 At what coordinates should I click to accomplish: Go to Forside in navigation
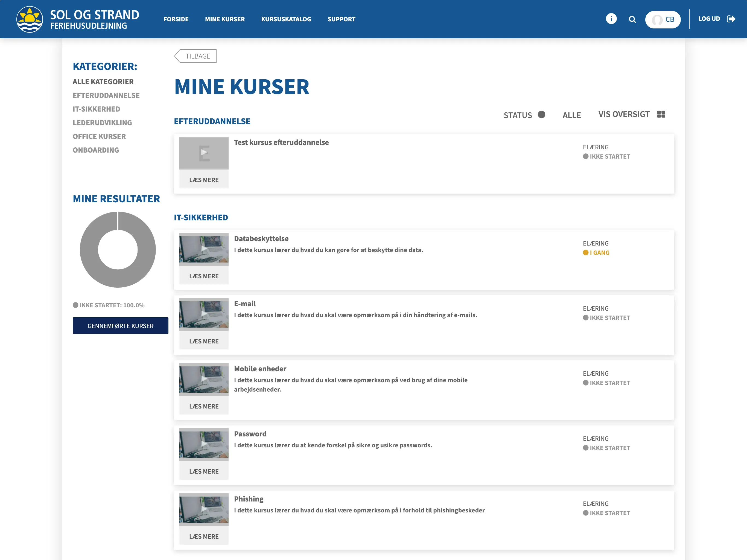176,19
